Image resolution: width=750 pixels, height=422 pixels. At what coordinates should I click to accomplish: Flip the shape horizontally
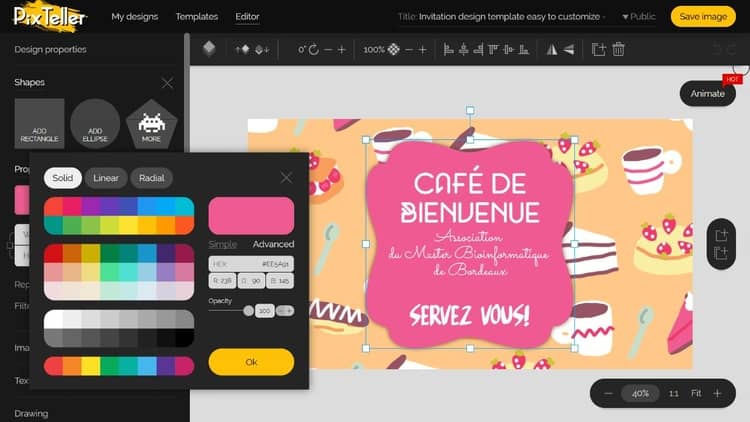point(550,49)
